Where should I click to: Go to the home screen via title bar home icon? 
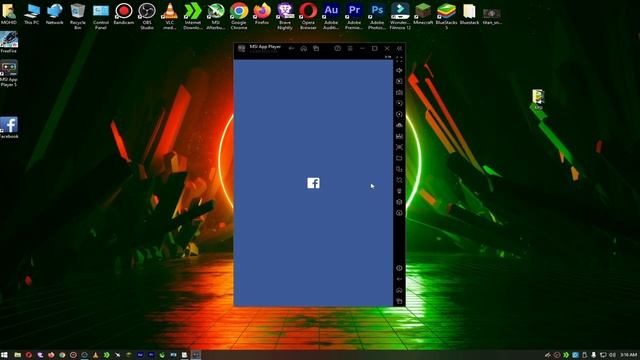click(304, 48)
